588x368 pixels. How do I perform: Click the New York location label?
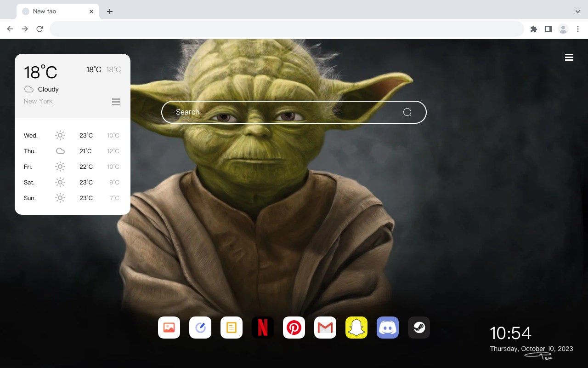(38, 101)
